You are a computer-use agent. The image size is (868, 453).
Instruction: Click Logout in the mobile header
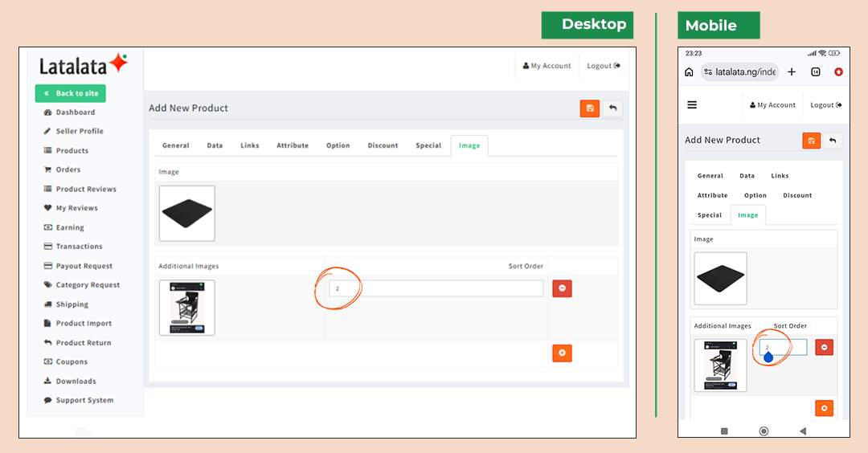[826, 105]
